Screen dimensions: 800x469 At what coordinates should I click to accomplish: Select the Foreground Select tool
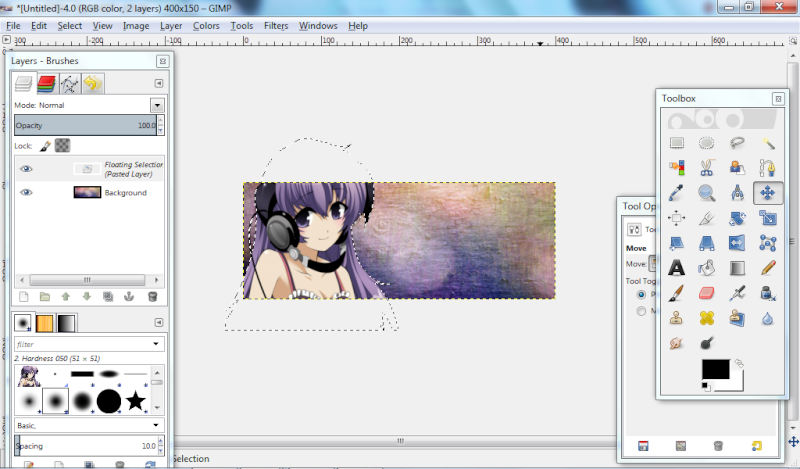coord(737,167)
